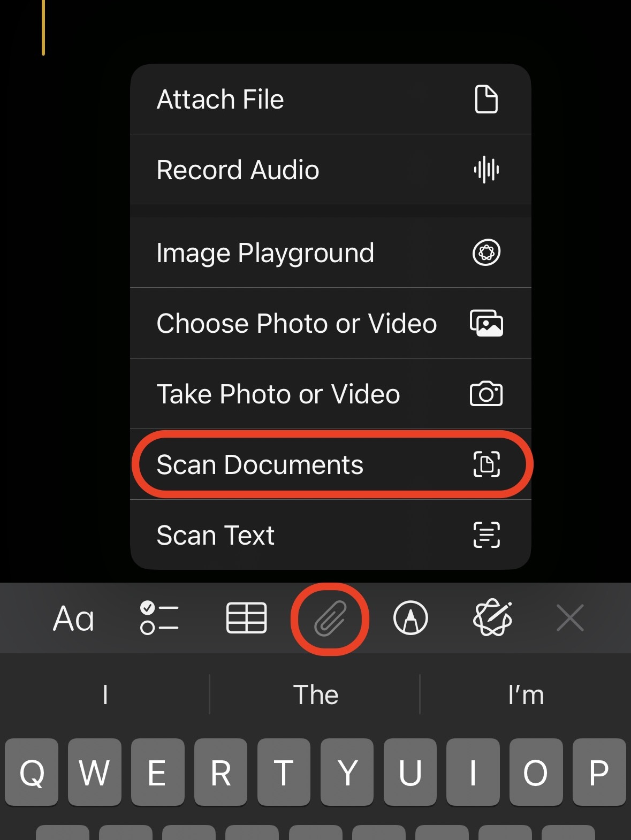Tap the "I'm" predictive suggestion
The height and width of the screenshot is (840, 631).
tap(526, 694)
